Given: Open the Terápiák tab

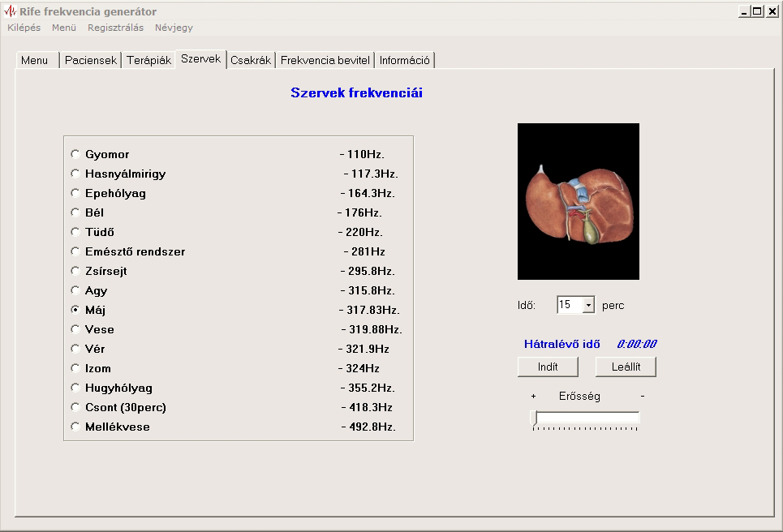Looking at the screenshot, I should point(148,60).
